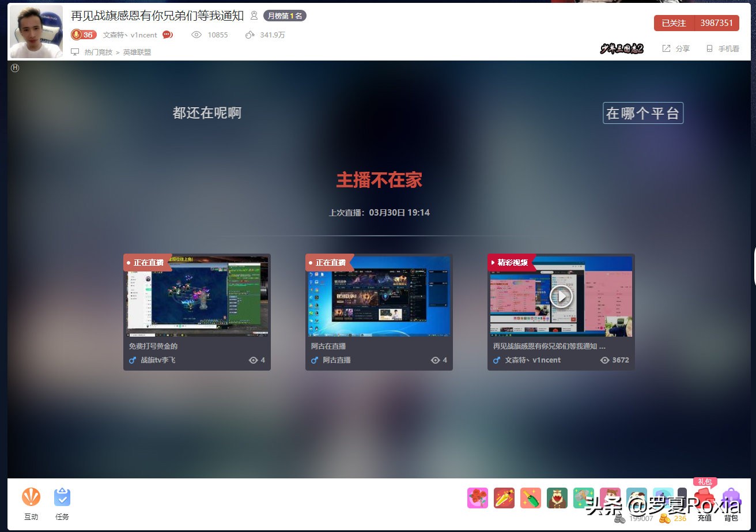
Task: Click the 3672 view count on video card
Action: (x=621, y=360)
